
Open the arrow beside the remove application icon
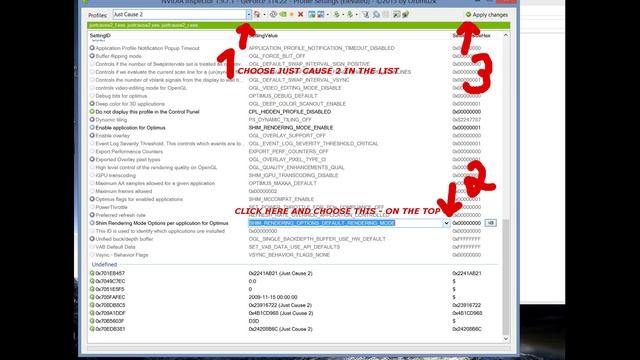[328, 15]
